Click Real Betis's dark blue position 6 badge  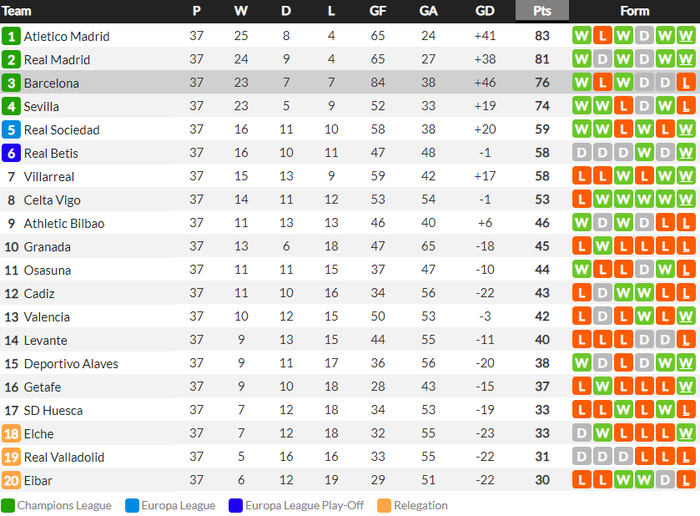pos(11,153)
